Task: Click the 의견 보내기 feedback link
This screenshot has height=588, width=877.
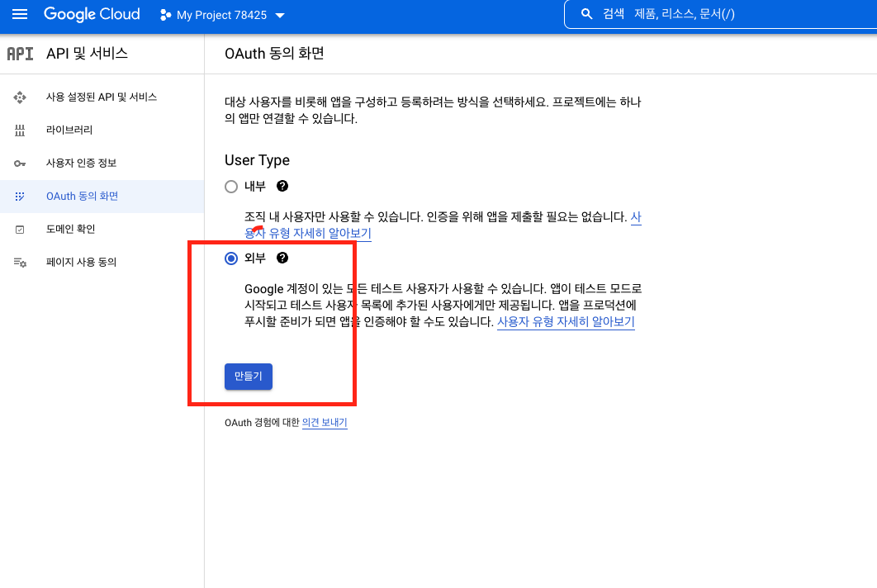Action: (325, 423)
